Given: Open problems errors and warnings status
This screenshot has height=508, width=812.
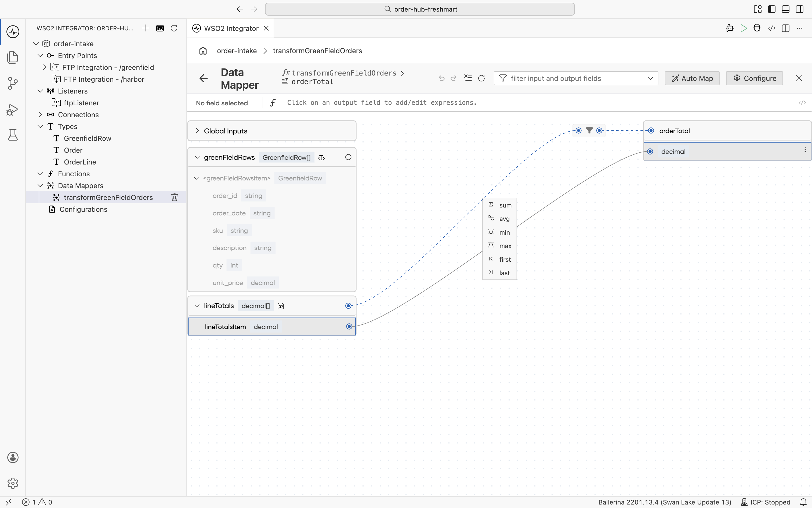Looking at the screenshot, I should point(37,502).
